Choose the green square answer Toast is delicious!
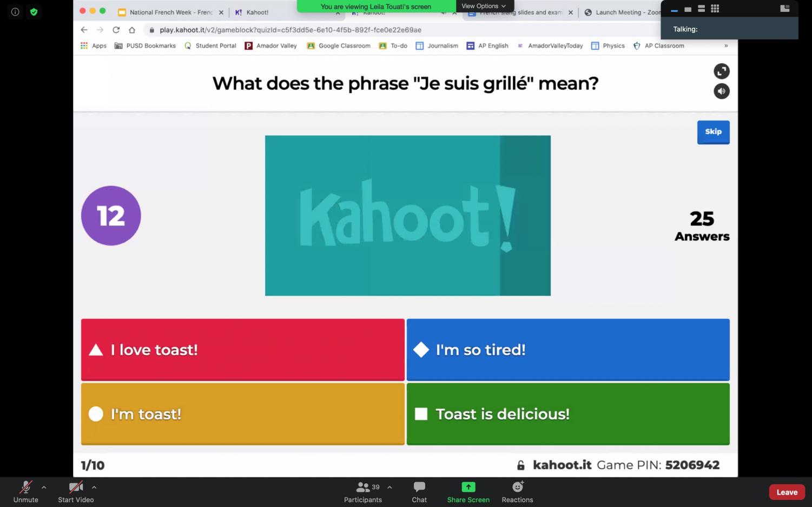812x507 pixels. [568, 414]
